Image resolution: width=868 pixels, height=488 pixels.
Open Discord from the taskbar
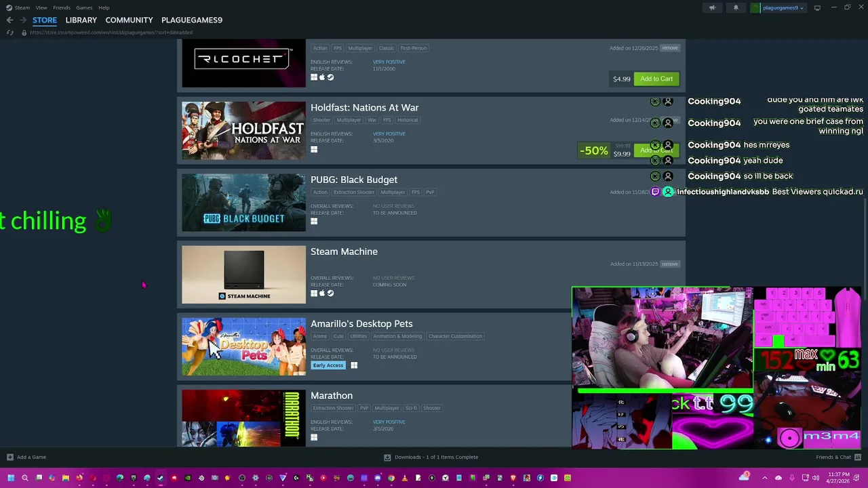pos(378,478)
